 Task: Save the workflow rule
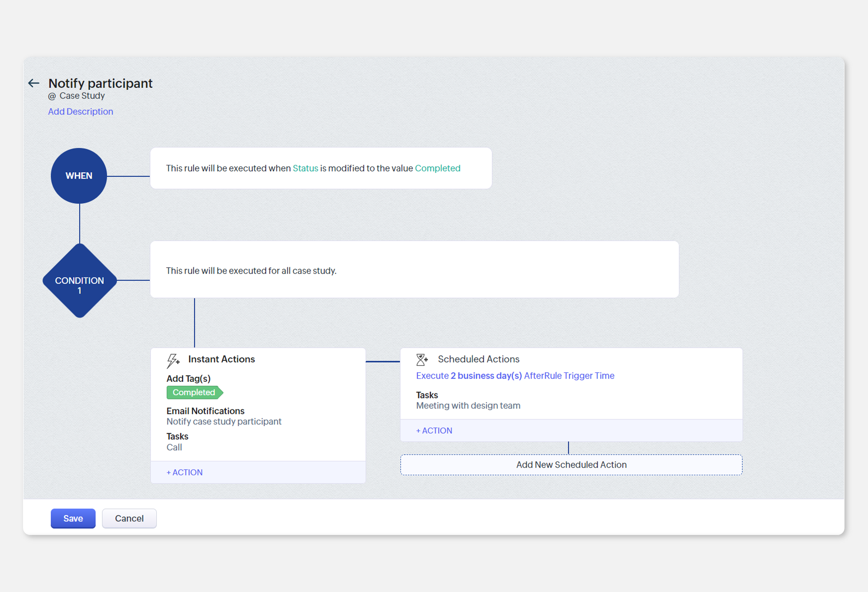[73, 518]
